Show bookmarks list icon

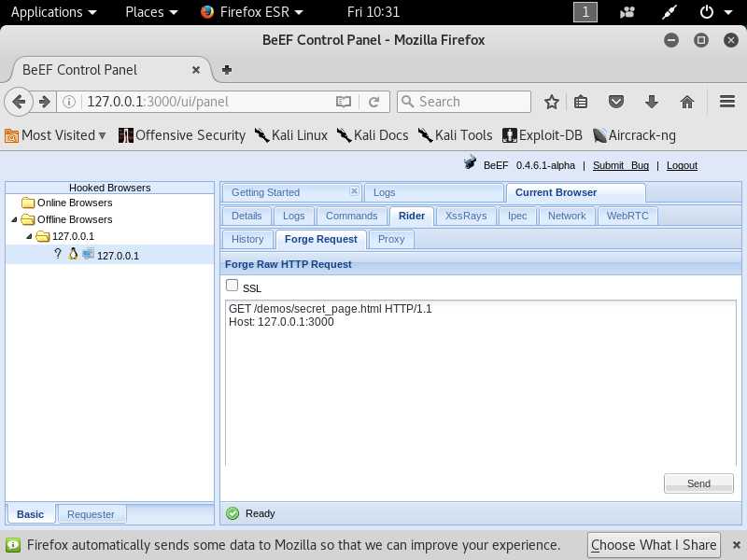click(581, 102)
